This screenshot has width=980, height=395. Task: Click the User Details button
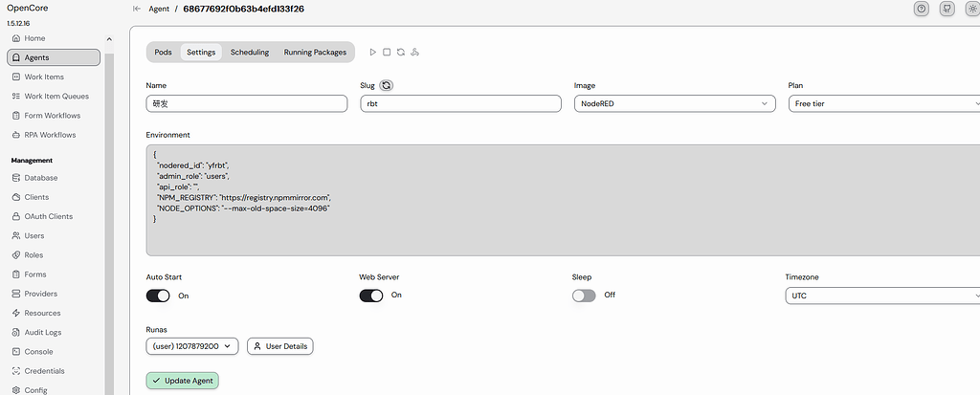(279, 346)
